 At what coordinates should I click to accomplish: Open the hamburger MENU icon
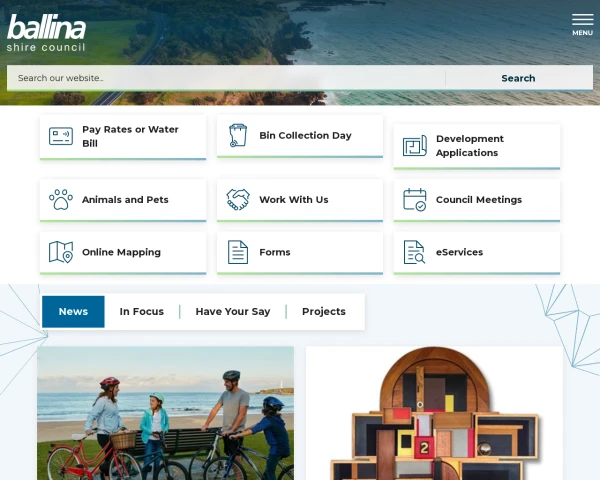582,25
